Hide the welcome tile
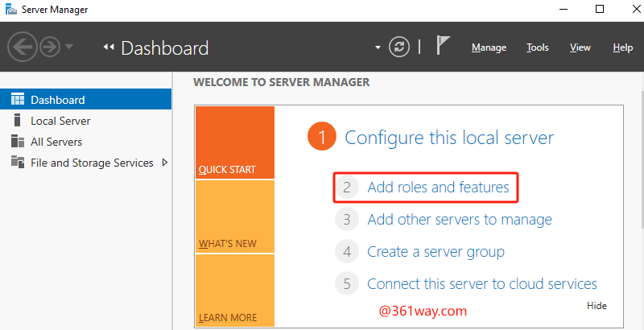The width and height of the screenshot is (644, 330). (597, 305)
